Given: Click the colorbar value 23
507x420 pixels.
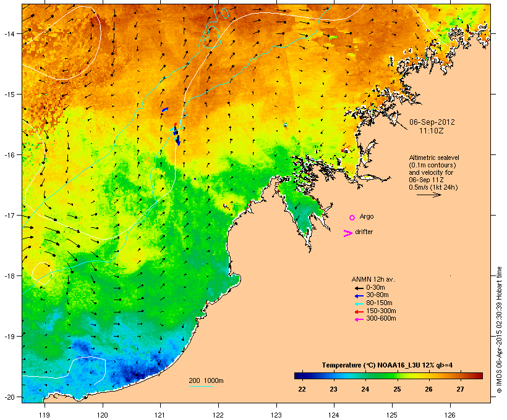Looking at the screenshot, I should 333,389.
